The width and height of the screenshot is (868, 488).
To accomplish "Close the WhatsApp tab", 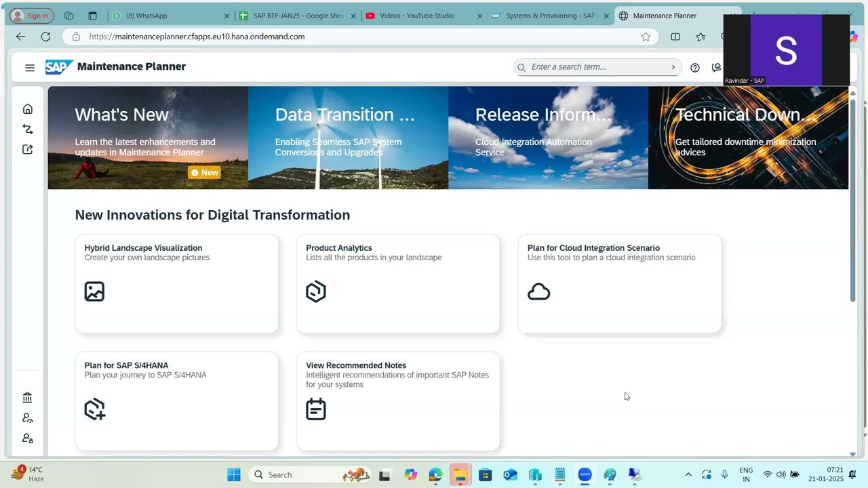I will point(226,16).
